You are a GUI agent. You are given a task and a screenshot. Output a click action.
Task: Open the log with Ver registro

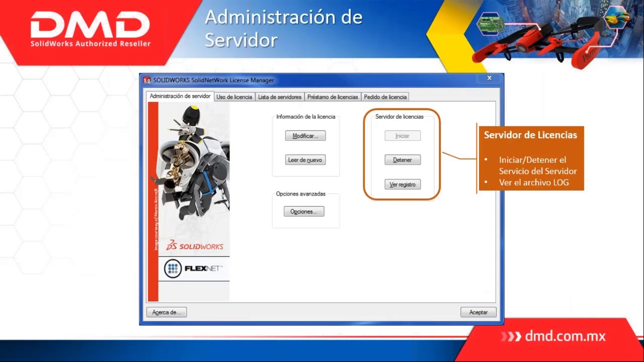(x=403, y=185)
